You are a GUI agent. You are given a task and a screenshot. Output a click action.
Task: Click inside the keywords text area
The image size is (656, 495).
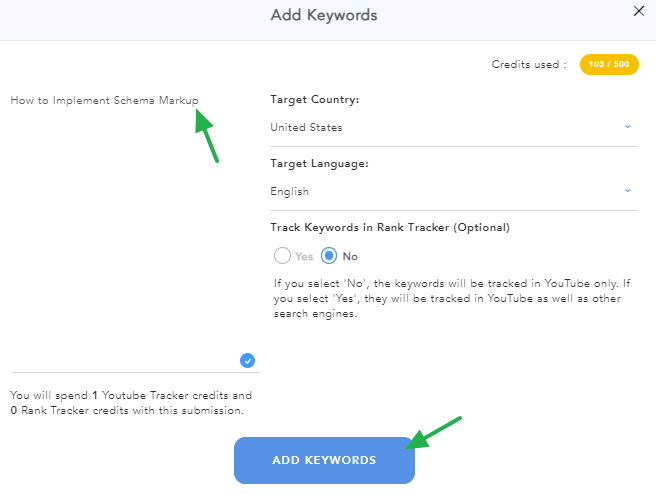pyautogui.click(x=135, y=232)
